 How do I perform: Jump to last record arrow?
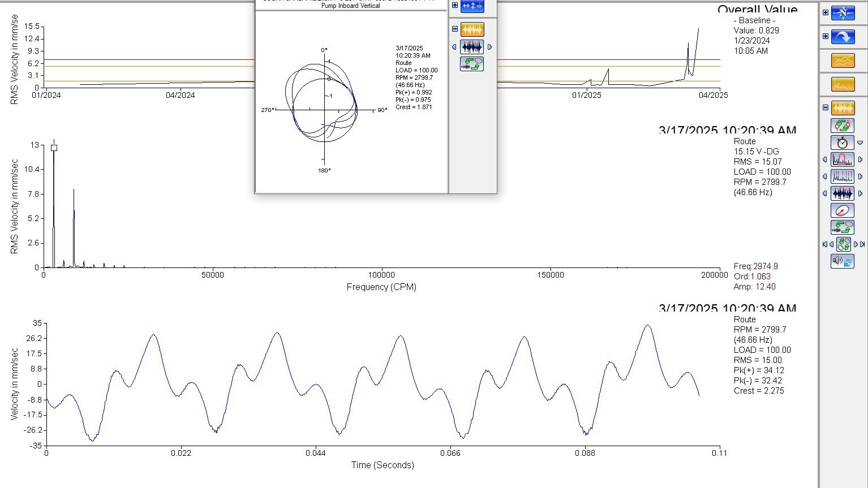coord(862,244)
